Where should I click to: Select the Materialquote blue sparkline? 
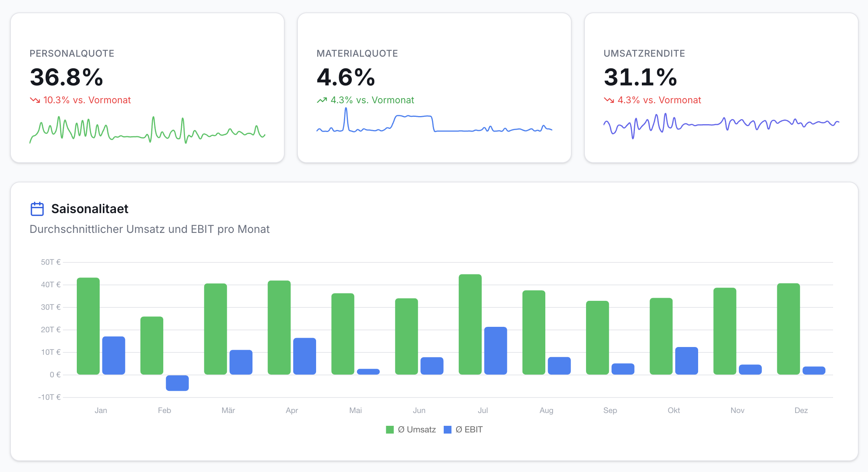(x=434, y=120)
